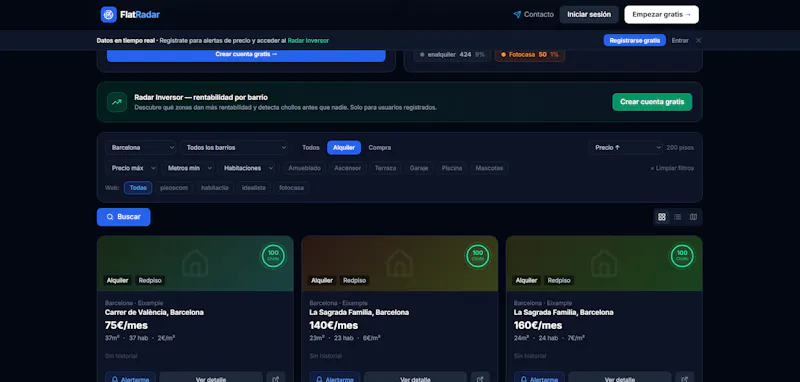Select pisoscom web source filter

(174, 188)
